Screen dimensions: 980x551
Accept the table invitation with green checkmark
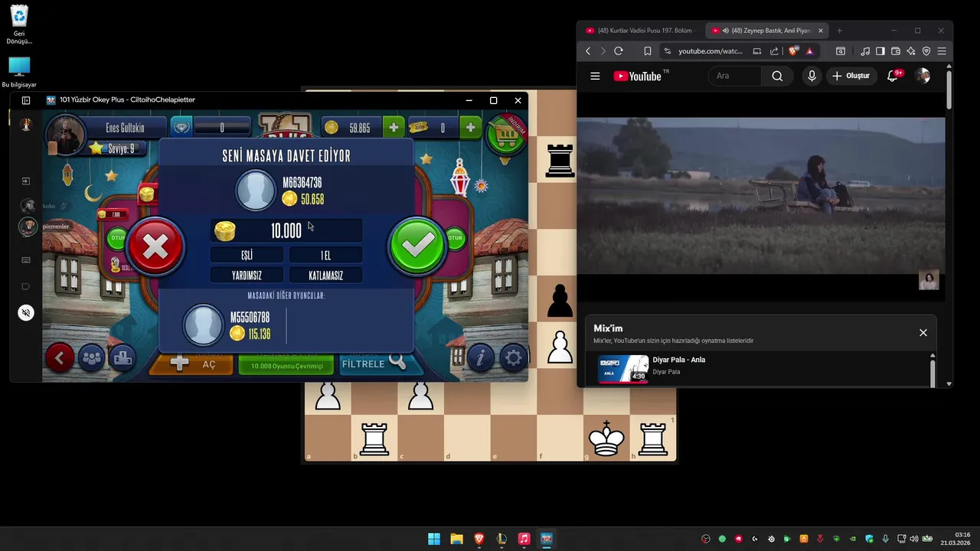(x=417, y=245)
